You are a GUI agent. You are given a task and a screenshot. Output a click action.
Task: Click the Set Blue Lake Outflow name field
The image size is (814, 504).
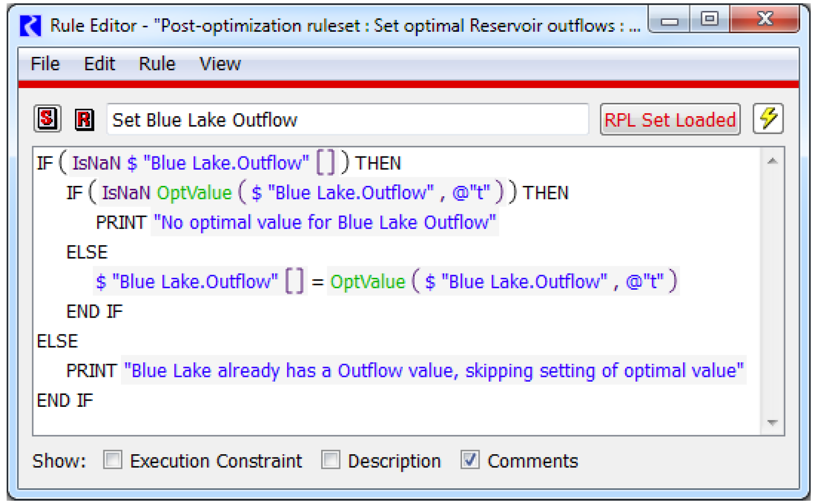coord(347,119)
